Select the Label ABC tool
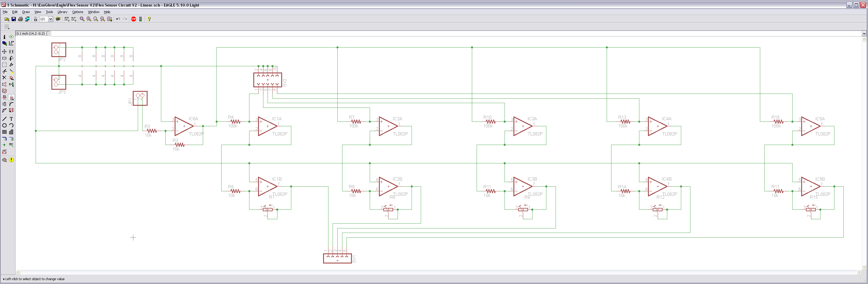868x284 pixels. click(11, 145)
